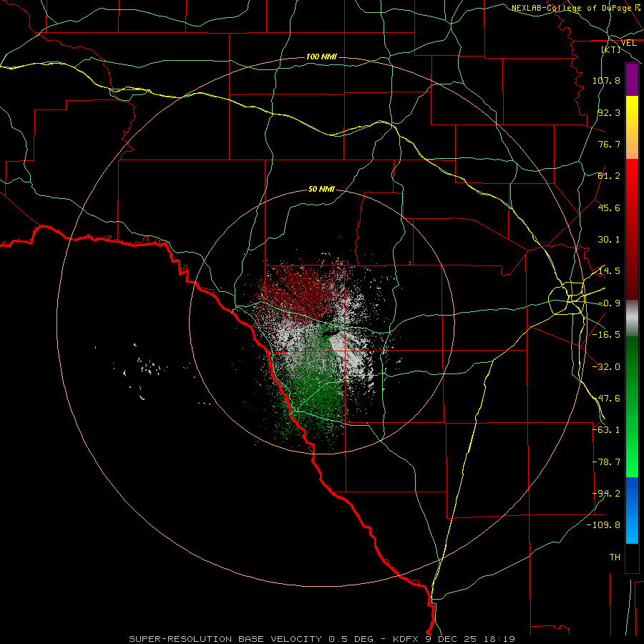Click the -32.0 velocity scale label

point(606,367)
